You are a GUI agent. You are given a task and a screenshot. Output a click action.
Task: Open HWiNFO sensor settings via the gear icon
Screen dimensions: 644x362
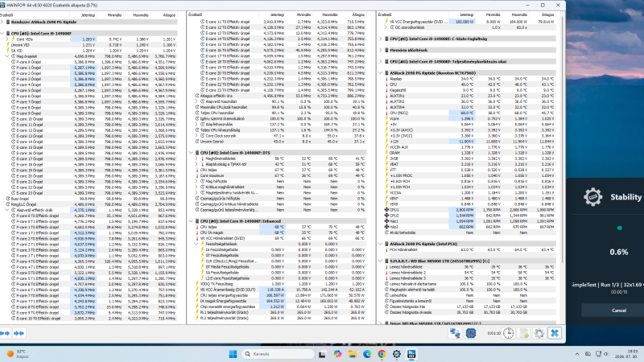coord(539,333)
